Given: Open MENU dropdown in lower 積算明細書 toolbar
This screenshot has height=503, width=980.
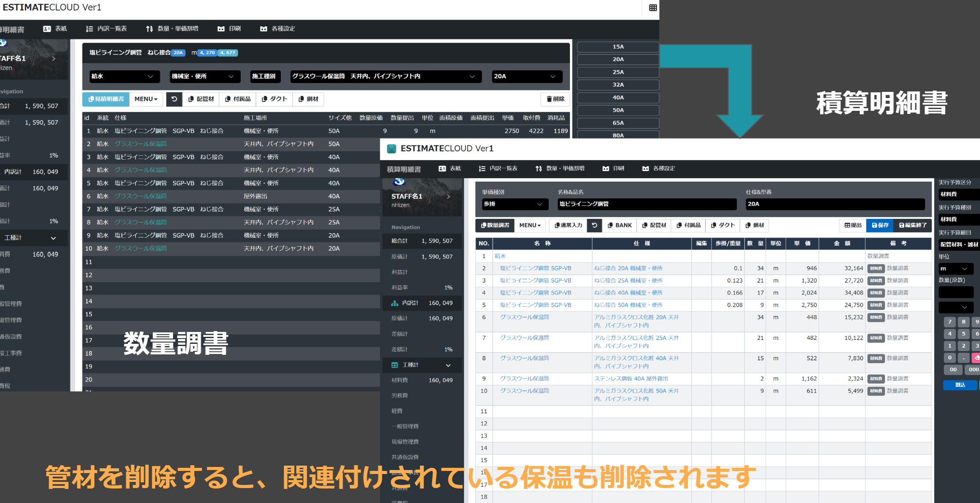Looking at the screenshot, I should 530,225.
